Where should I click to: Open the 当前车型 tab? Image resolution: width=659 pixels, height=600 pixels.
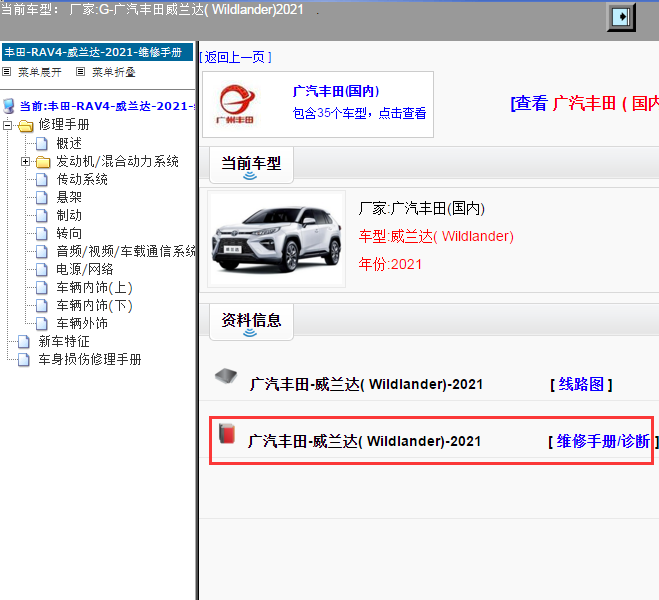(x=251, y=165)
